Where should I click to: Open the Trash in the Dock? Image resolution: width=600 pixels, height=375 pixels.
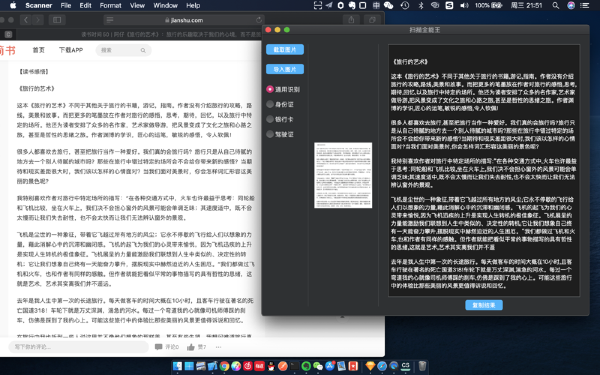(x=422, y=366)
